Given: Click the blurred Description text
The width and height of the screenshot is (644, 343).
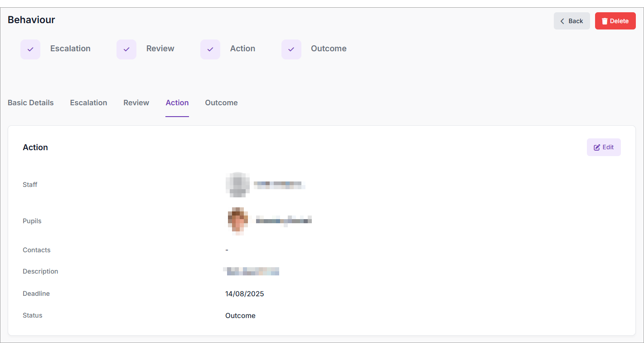Looking at the screenshot, I should (x=252, y=271).
